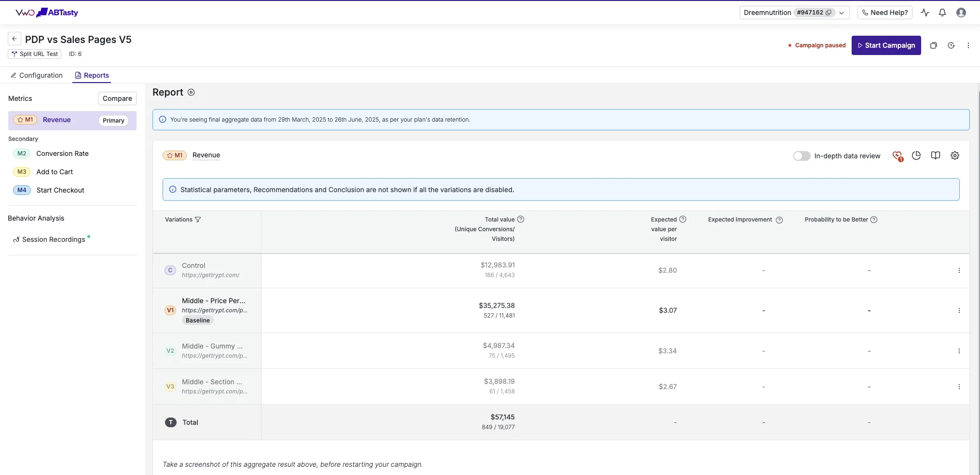Click the Control expected value $2.80

tap(667, 270)
